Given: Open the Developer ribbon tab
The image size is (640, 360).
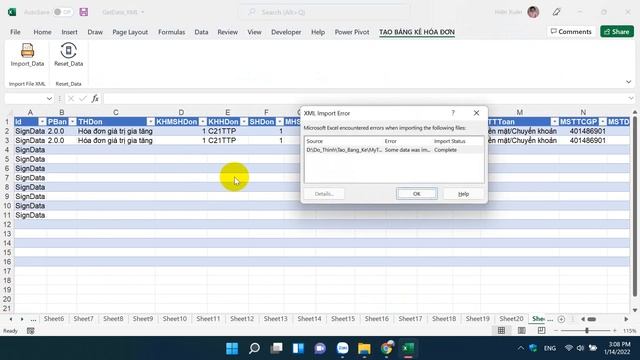Looking at the screenshot, I should click(x=286, y=32).
